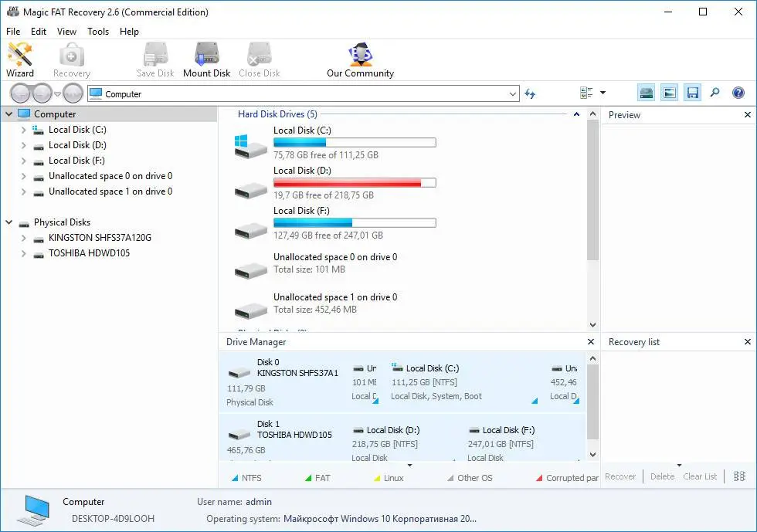Select Local Disk (C:) partition in Drive Manager

pos(463,382)
